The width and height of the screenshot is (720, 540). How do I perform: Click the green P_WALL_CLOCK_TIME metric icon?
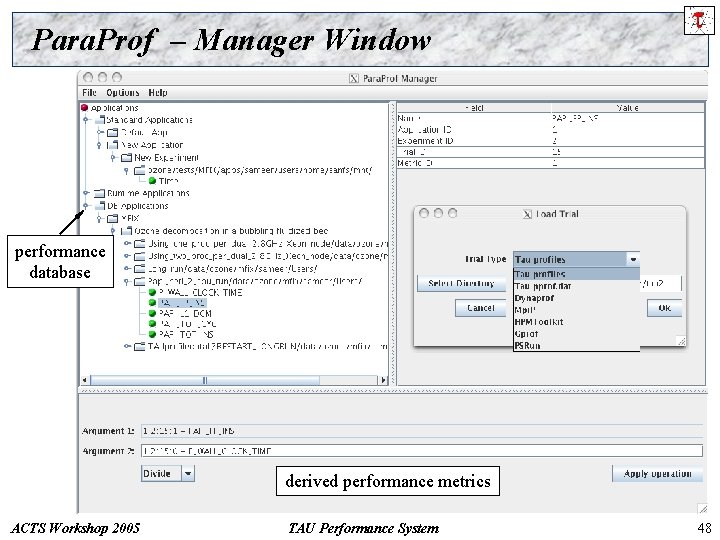pyautogui.click(x=152, y=292)
